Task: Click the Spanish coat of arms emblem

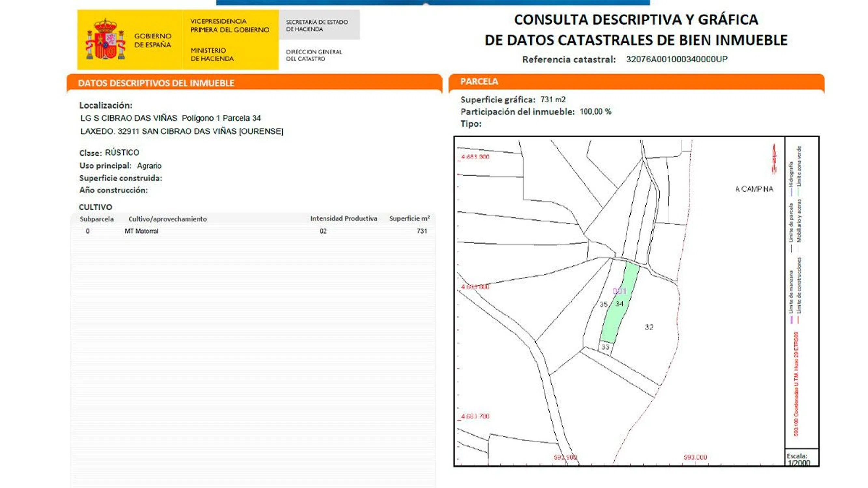Action: (106, 40)
